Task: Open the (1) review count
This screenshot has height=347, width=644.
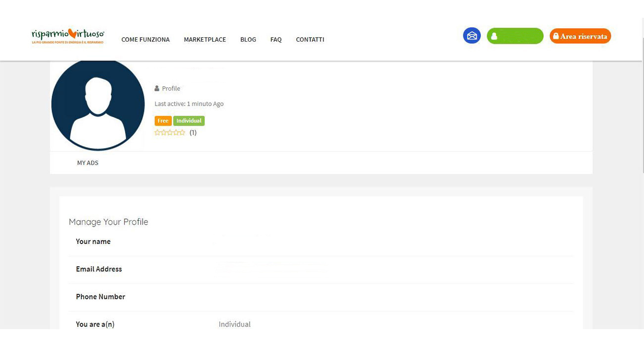Action: click(193, 133)
